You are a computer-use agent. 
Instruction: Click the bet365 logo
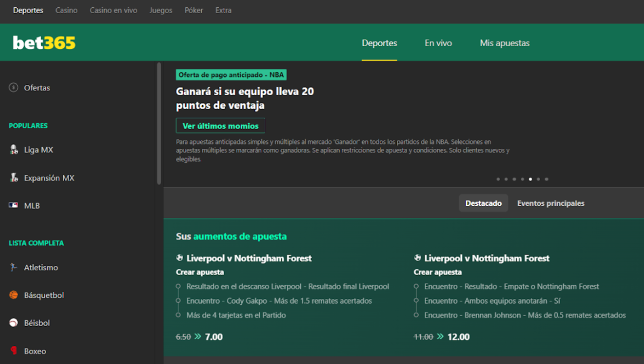[44, 43]
